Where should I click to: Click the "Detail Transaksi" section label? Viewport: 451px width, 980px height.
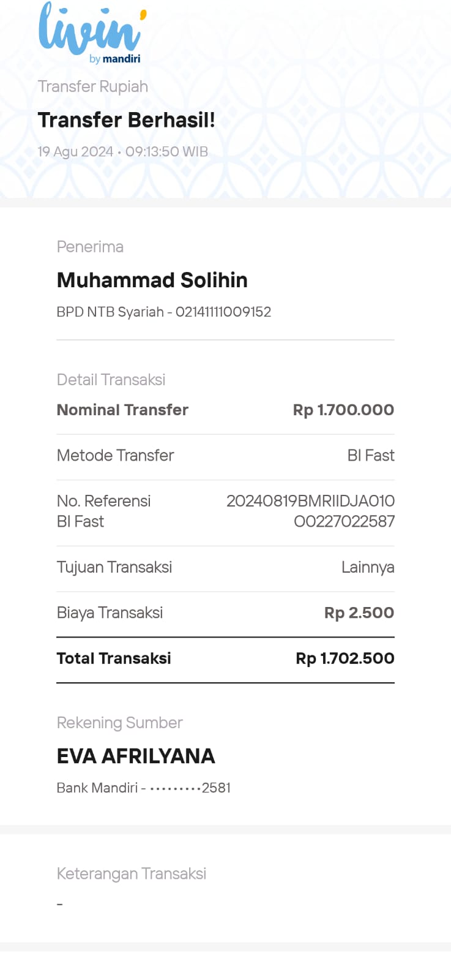[111, 380]
